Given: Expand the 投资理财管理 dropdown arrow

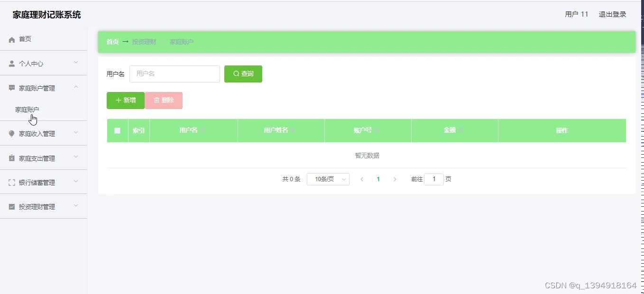Looking at the screenshot, I should click(75, 206).
